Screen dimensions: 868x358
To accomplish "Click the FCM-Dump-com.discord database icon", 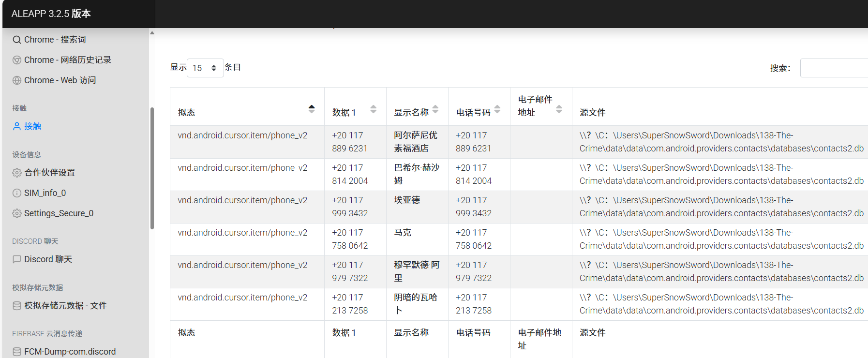I will click(x=17, y=352).
